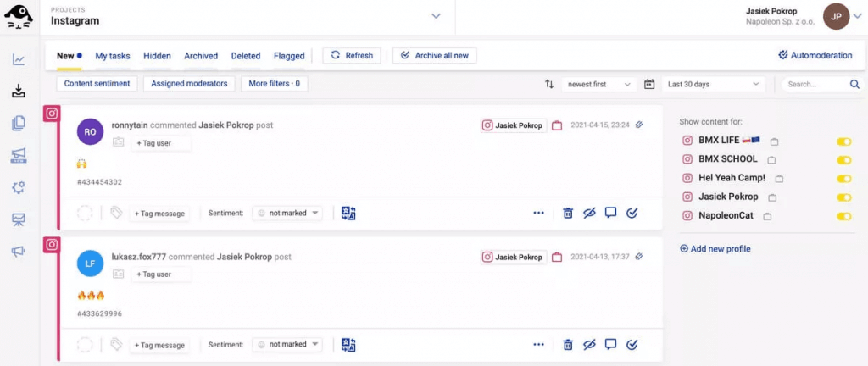Open the automation gear icon in sidebar

coord(19,188)
